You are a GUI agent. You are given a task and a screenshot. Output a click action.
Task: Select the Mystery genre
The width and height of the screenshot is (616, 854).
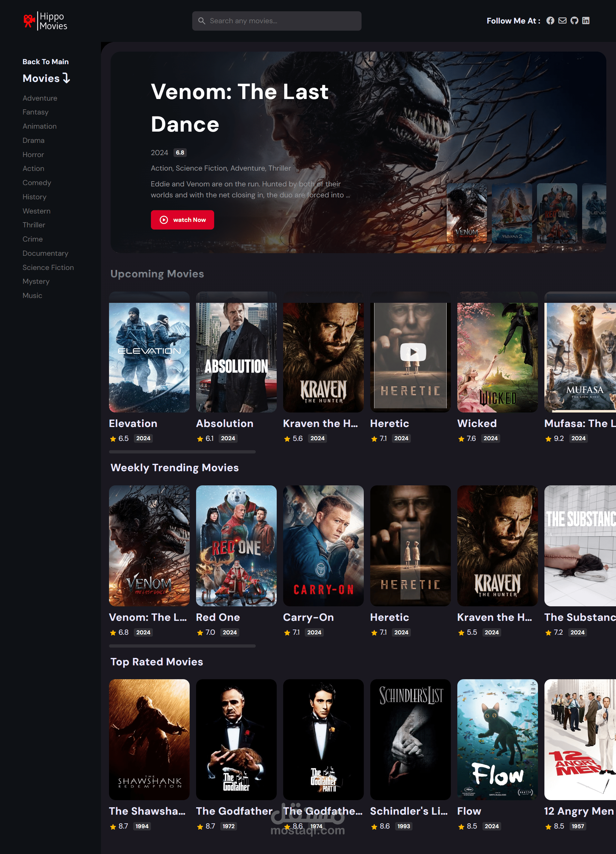[x=36, y=281]
